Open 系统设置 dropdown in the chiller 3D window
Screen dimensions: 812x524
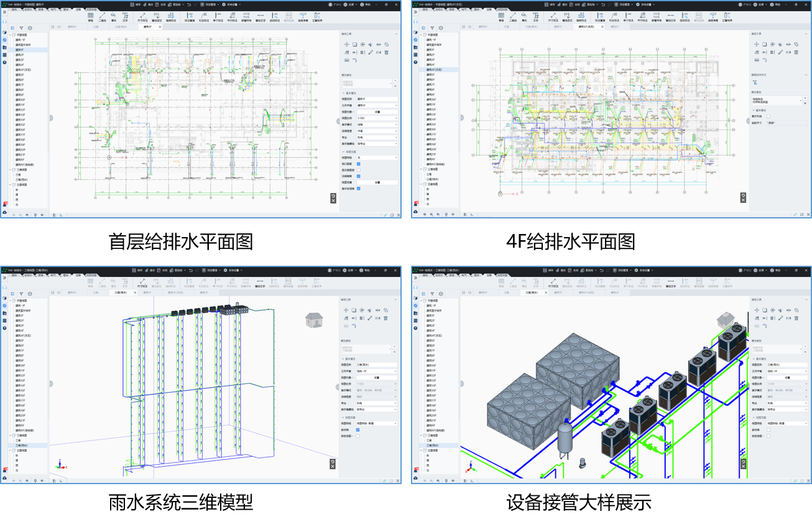click(x=645, y=270)
